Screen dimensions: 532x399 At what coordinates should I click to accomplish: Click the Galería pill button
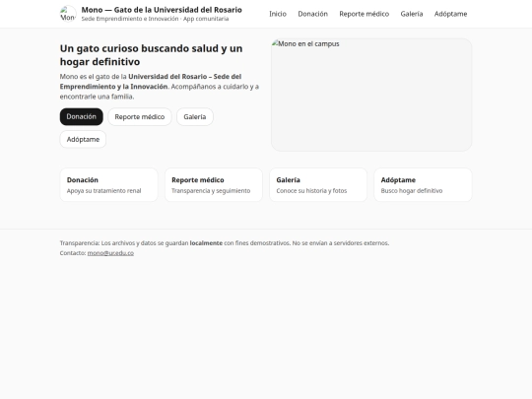[195, 116]
